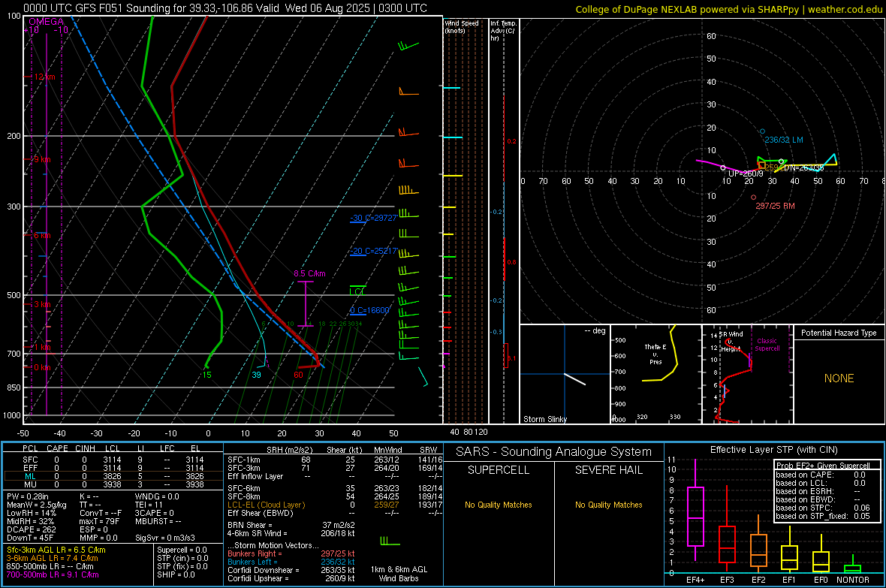Click the green LCL marker label

[357, 291]
